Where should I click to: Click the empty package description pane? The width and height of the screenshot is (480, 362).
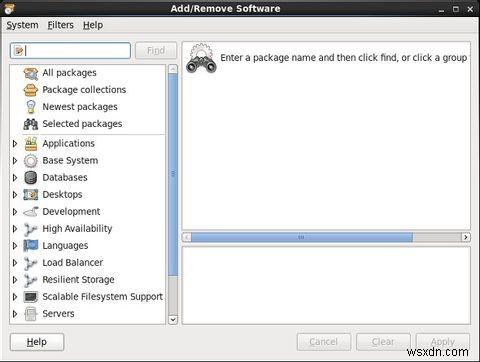point(326,285)
